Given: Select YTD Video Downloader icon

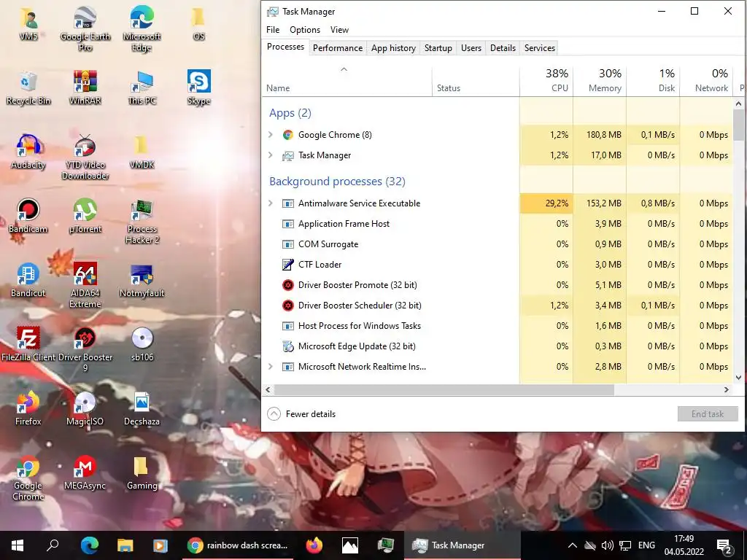Looking at the screenshot, I should coord(85,157).
